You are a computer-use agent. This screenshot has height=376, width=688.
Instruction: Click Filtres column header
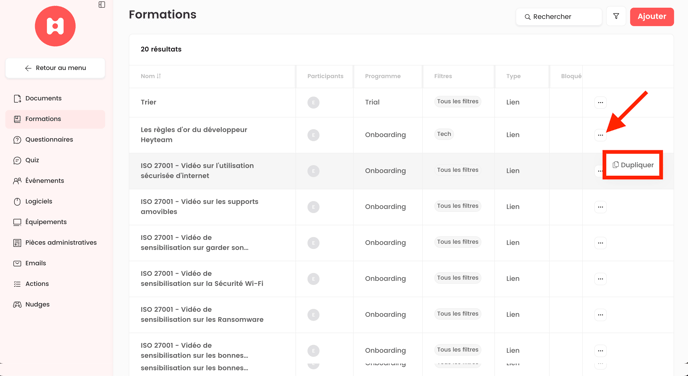coord(443,76)
